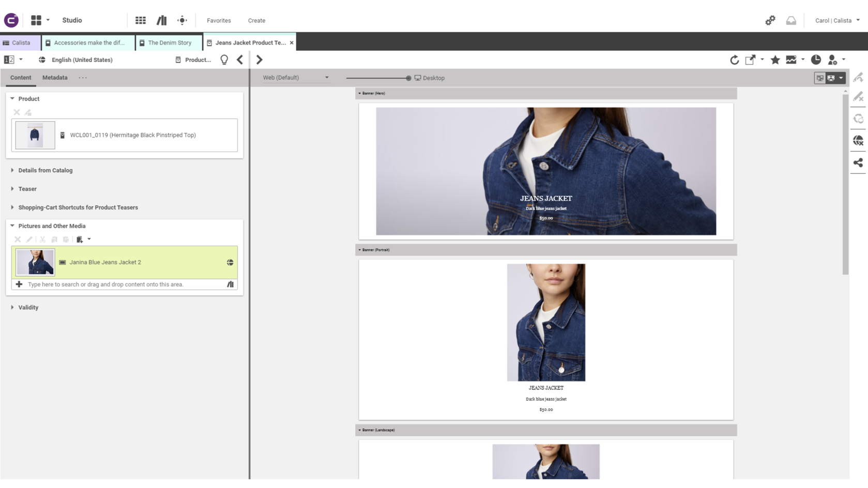The image size is (868, 488).
Task: Open the notifications inbox icon
Action: point(791,20)
